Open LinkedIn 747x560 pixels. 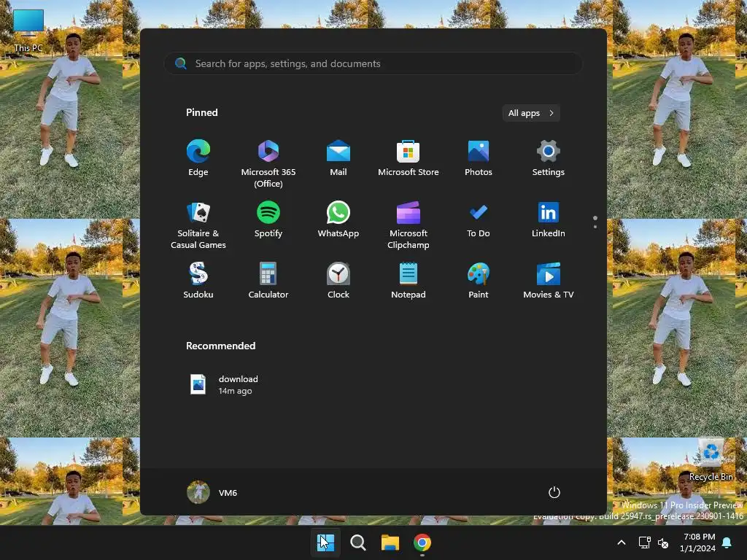pyautogui.click(x=549, y=220)
